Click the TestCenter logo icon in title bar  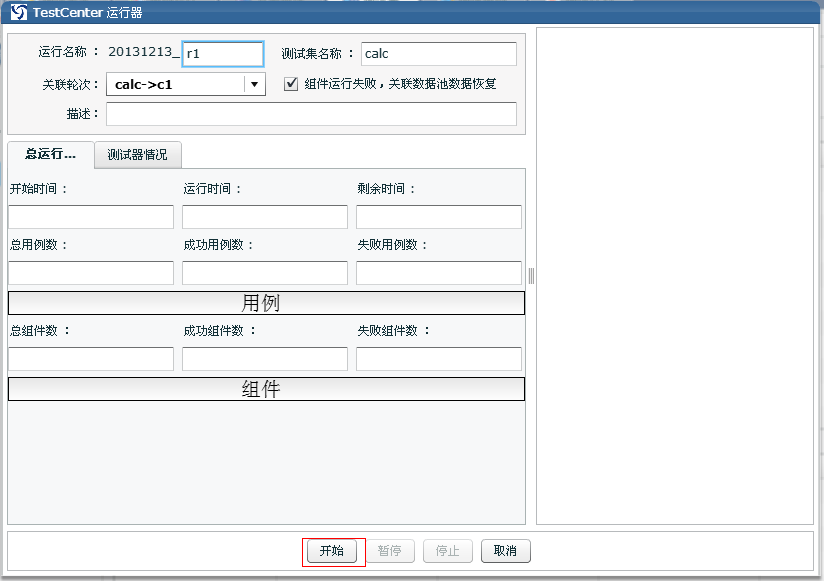[x=18, y=12]
